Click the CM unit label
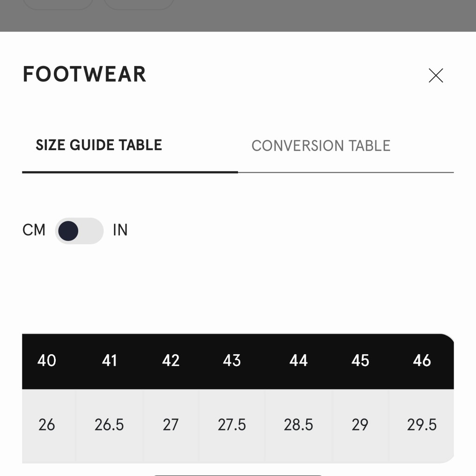Screen dimensions: 476x476 click(x=34, y=230)
